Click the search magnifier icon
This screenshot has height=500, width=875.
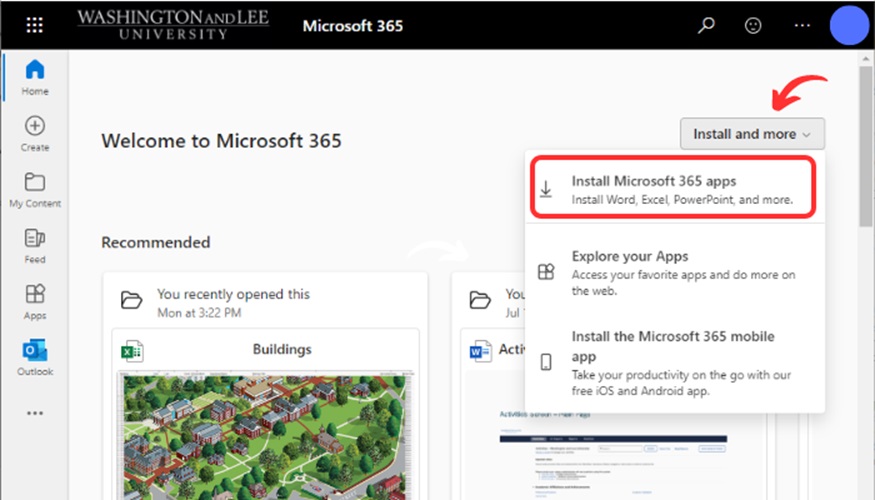[706, 25]
